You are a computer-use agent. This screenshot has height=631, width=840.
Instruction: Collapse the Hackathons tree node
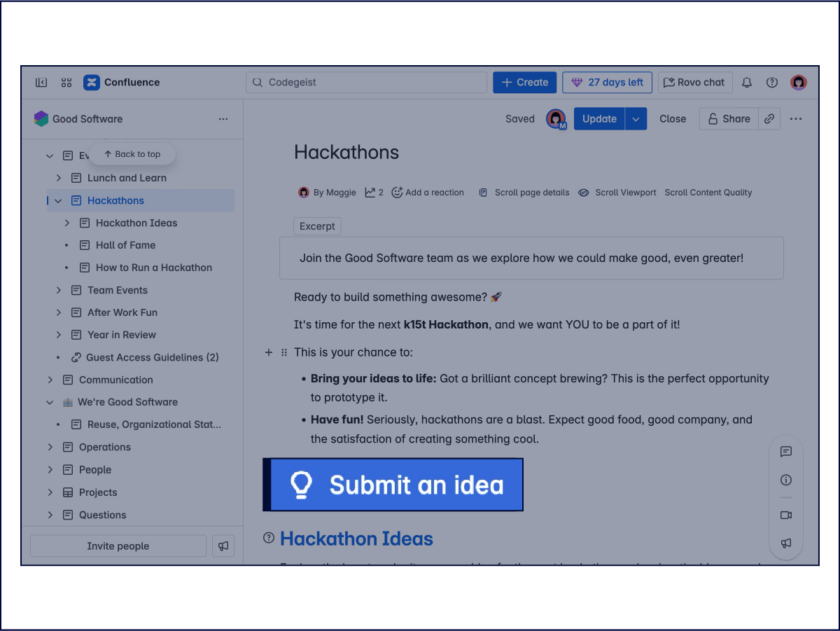click(x=59, y=201)
